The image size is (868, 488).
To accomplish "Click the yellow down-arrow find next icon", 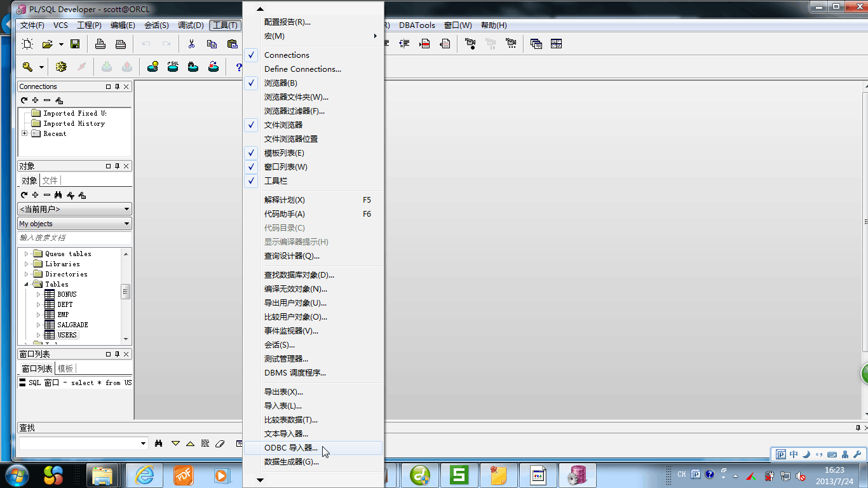I will (176, 443).
